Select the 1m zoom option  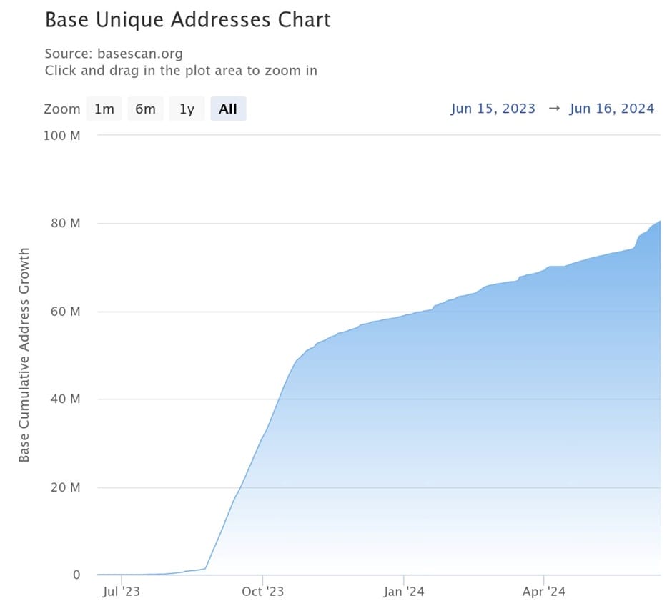(x=104, y=109)
